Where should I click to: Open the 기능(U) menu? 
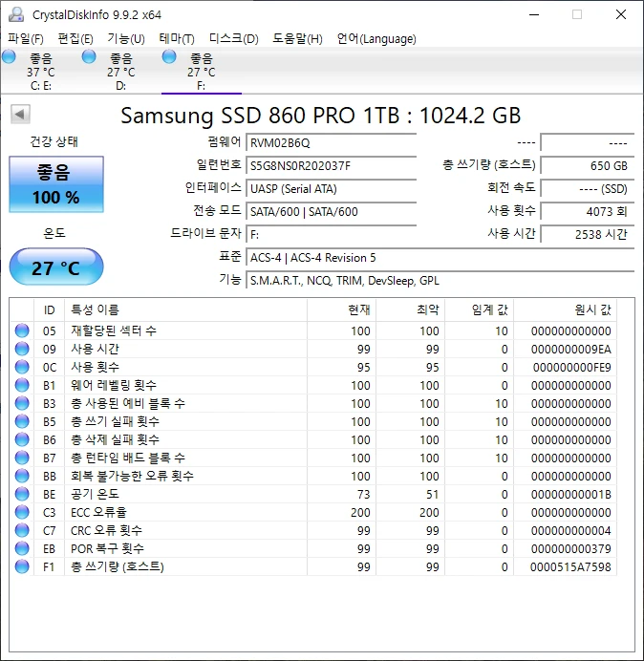126,39
